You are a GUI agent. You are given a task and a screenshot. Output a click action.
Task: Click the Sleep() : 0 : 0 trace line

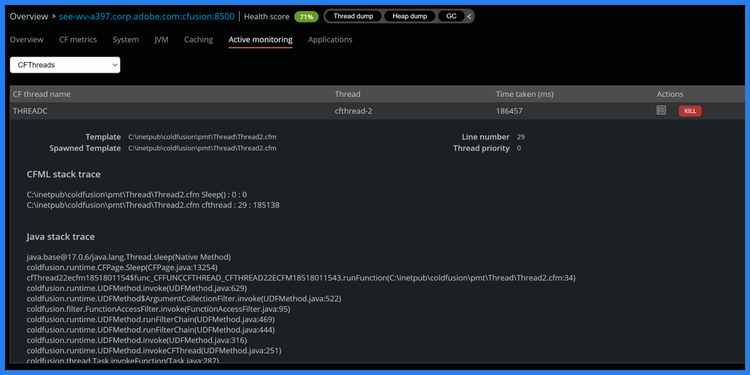[137, 195]
